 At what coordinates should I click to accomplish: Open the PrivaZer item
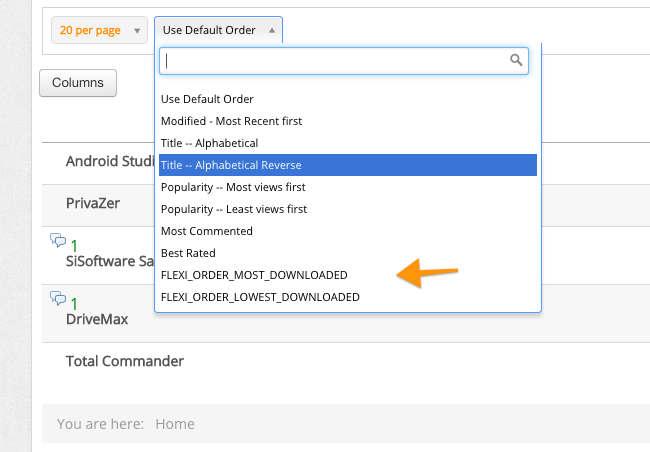93,203
